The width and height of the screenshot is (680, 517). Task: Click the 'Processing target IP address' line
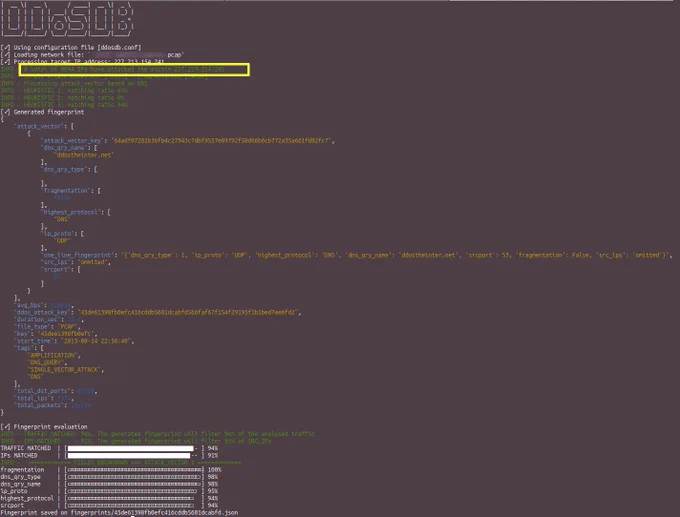[x=83, y=62]
